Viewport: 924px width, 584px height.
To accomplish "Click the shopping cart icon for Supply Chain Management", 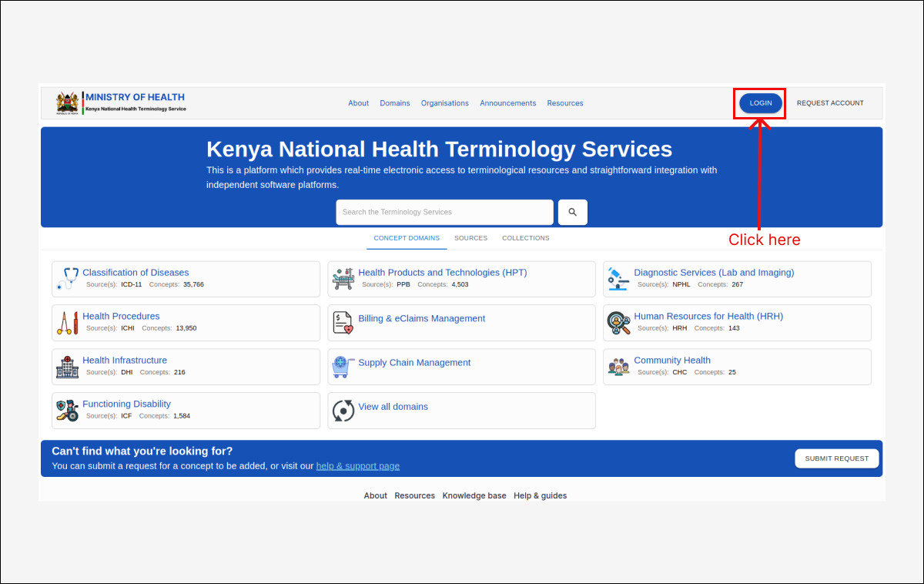I will pyautogui.click(x=343, y=367).
